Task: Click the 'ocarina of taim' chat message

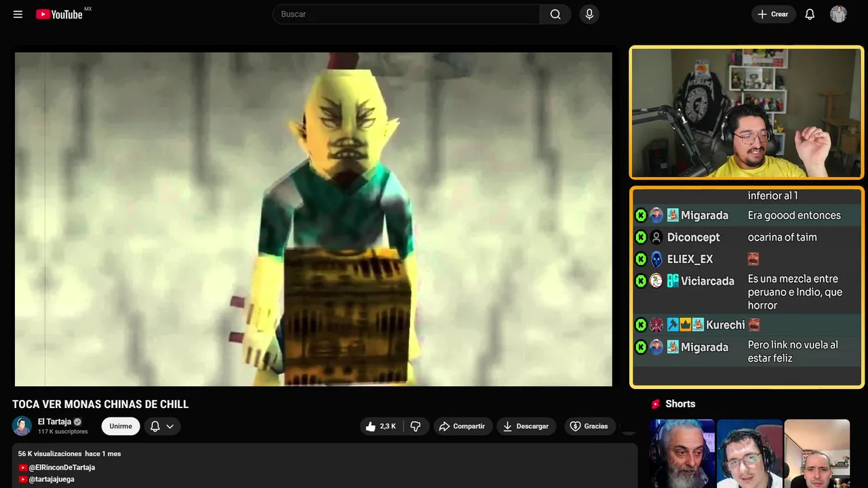Action: coord(782,237)
